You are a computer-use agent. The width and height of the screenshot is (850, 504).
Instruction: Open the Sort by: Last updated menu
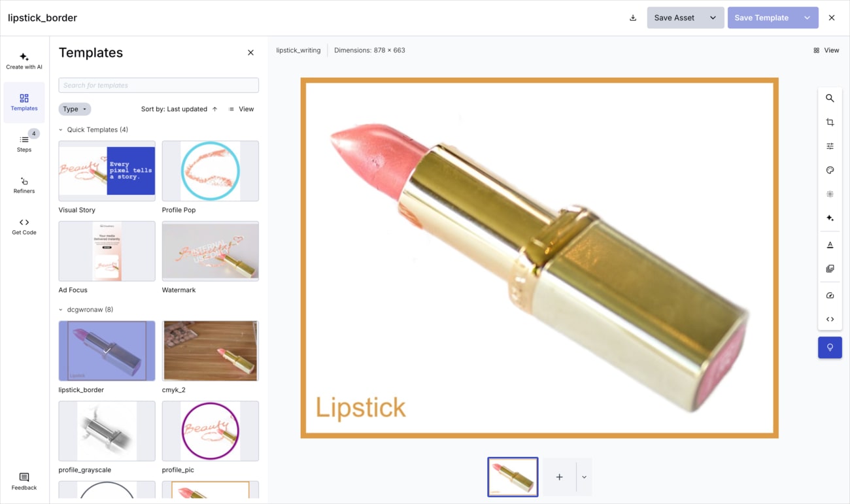pos(174,109)
